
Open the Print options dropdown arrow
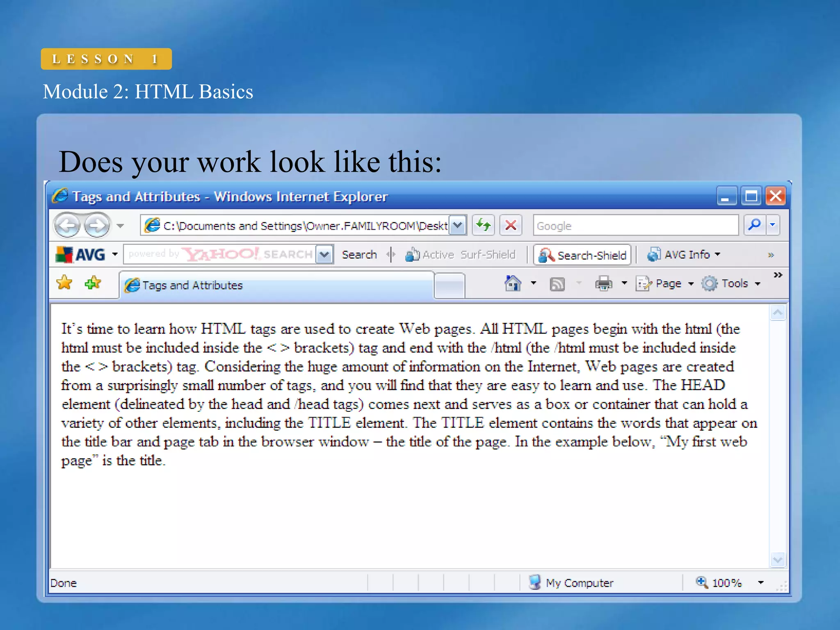(x=624, y=283)
